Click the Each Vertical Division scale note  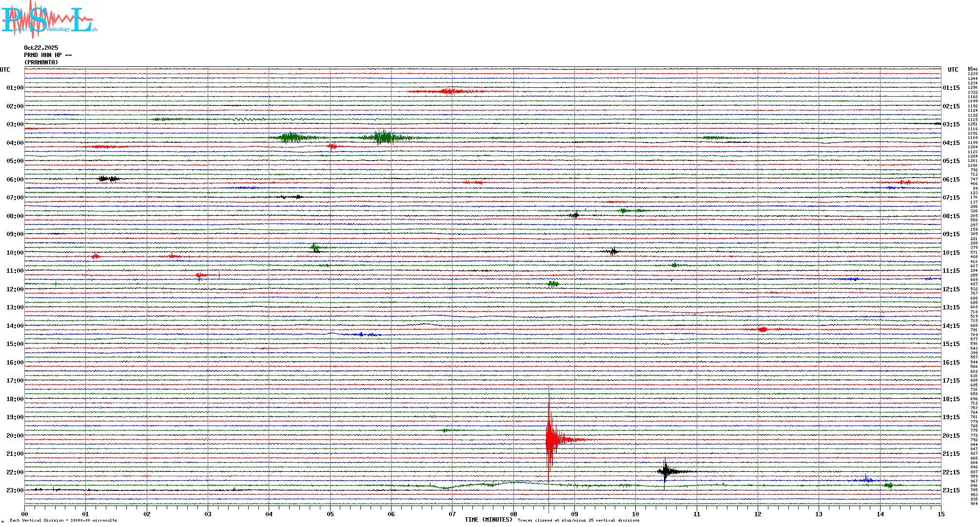click(x=63, y=520)
